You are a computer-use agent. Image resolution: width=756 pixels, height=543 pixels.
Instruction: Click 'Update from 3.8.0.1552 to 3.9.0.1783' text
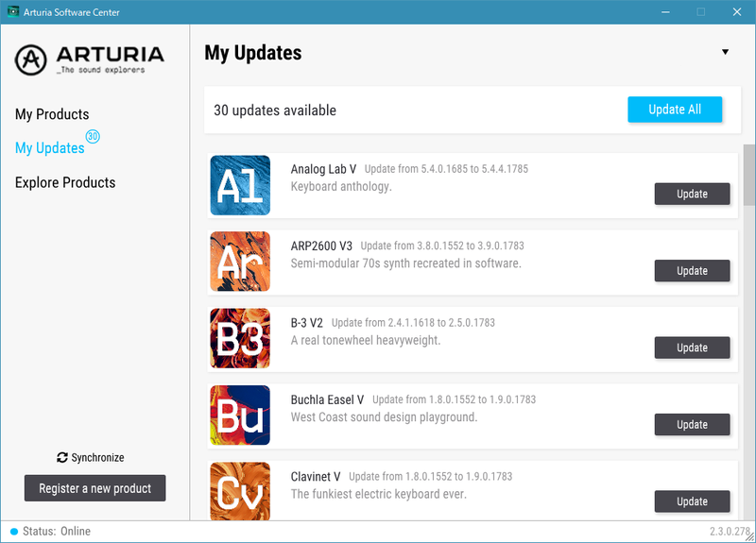click(x=442, y=246)
